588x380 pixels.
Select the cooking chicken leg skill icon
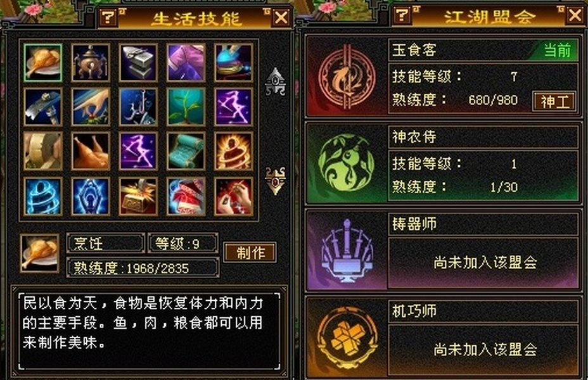[42, 62]
